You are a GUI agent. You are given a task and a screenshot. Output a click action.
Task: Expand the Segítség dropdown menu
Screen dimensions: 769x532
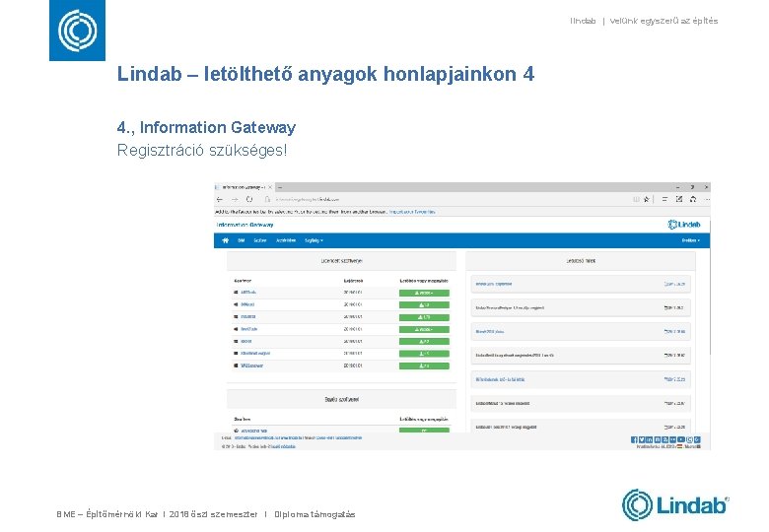pos(314,240)
